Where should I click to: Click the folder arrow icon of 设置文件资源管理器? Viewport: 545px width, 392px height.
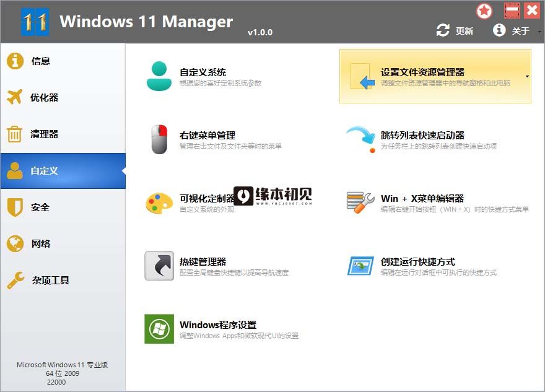pos(362,76)
